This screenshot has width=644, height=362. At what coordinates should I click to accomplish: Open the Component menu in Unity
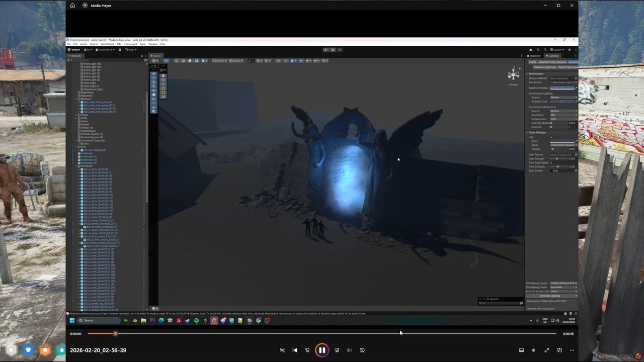click(x=131, y=44)
